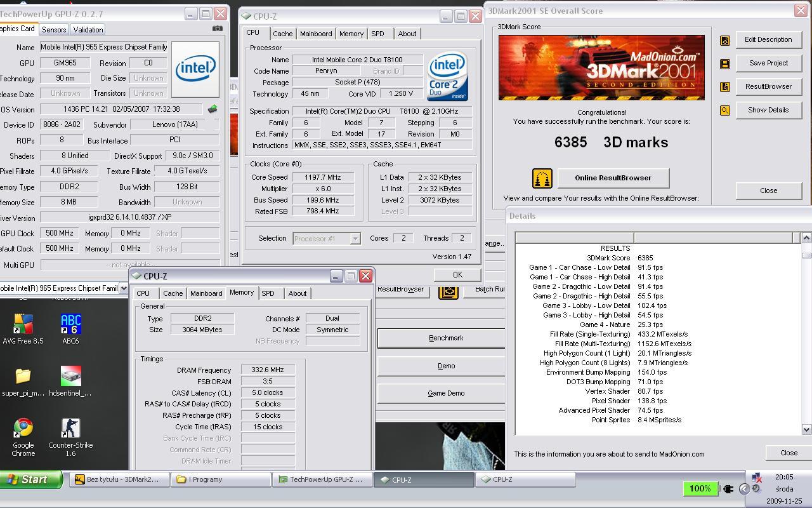The image size is (812, 508).
Task: Click the Edit Description button
Action: coord(768,39)
